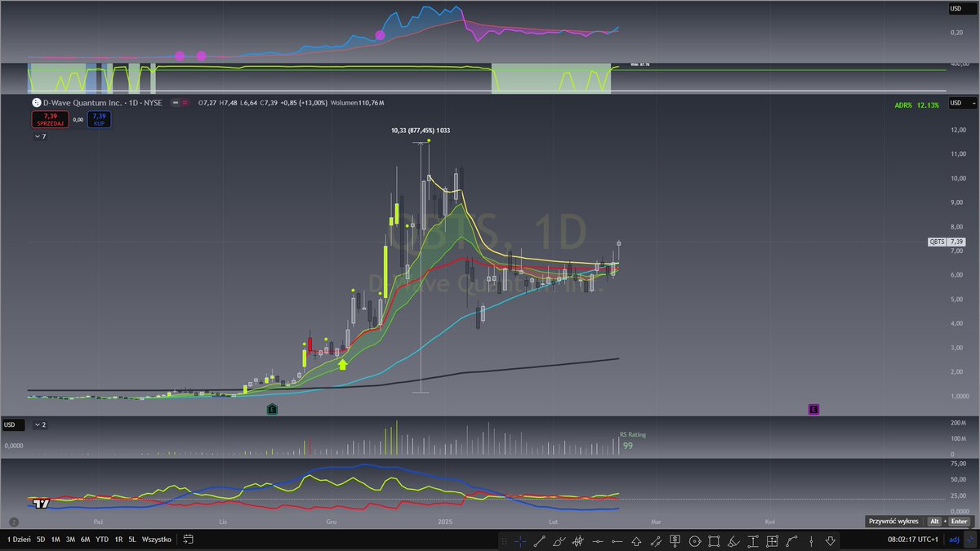Viewport: 980px width, 551px height.
Task: Click the 2025 year label on time axis
Action: [445, 521]
